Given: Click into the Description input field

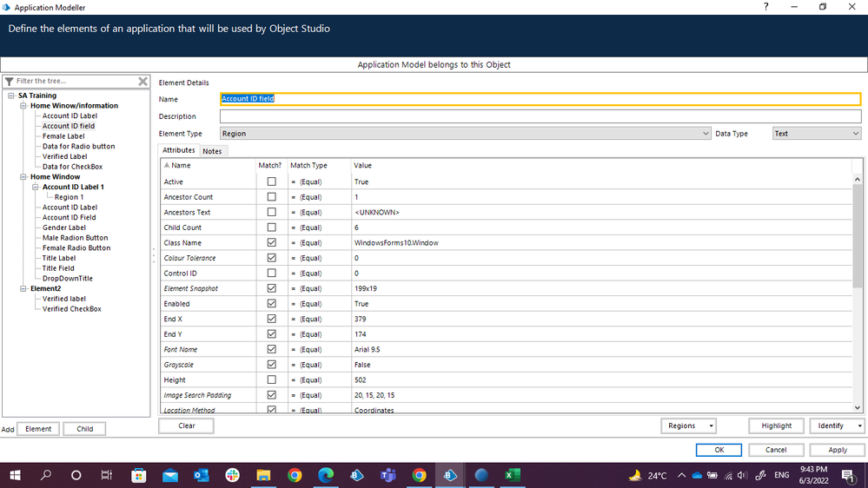Looking at the screenshot, I should coord(540,116).
